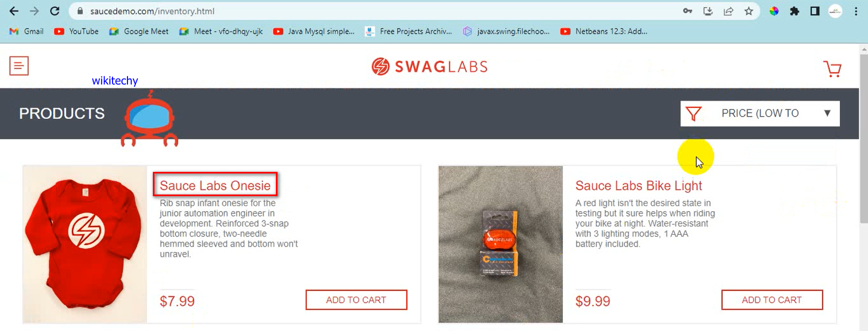Open the hamburger menu icon
The image size is (868, 331).
coord(19,66)
